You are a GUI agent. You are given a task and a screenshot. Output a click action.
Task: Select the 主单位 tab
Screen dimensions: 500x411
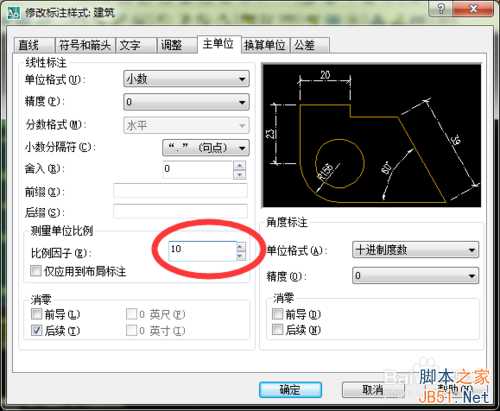pos(219,44)
